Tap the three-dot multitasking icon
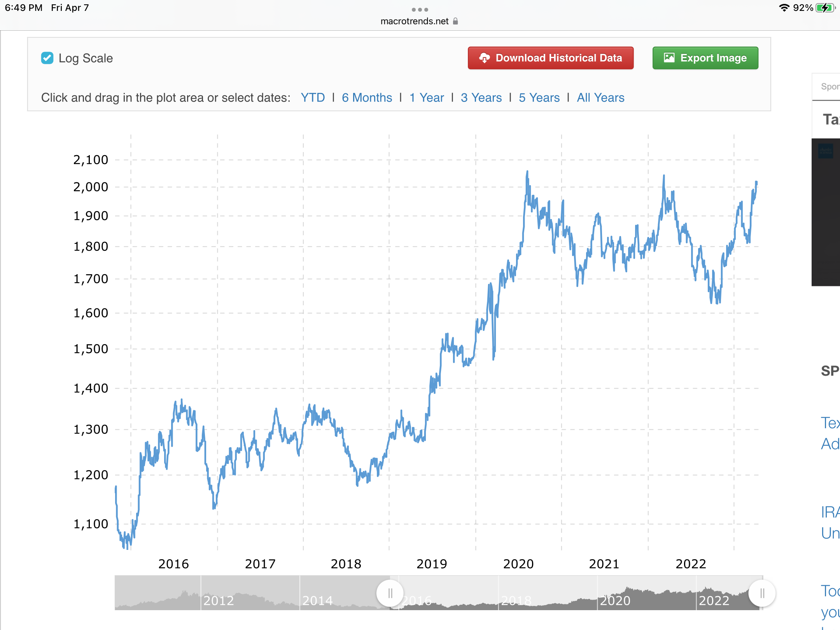The height and width of the screenshot is (630, 840). (420, 9)
